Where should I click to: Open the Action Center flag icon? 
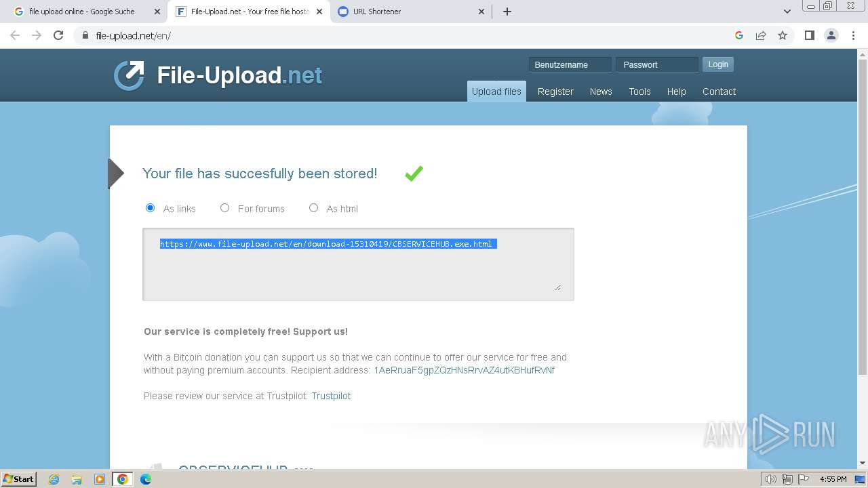point(804,479)
